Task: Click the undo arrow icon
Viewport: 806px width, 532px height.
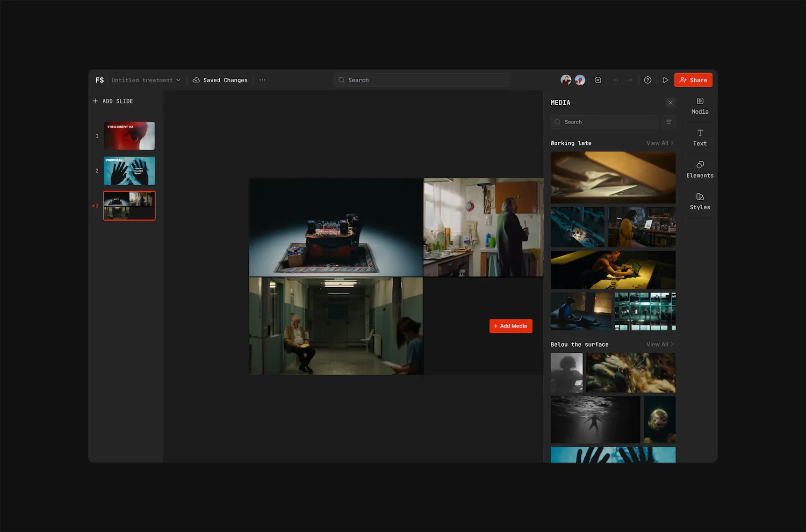Action: (x=616, y=79)
